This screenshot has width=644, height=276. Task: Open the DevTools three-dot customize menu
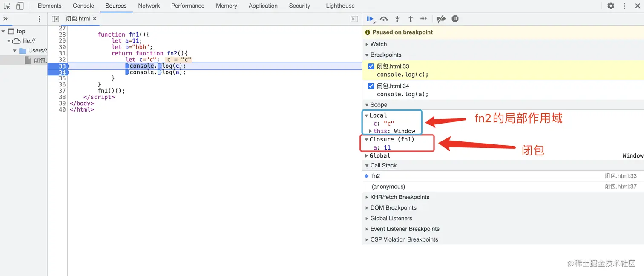click(x=625, y=6)
